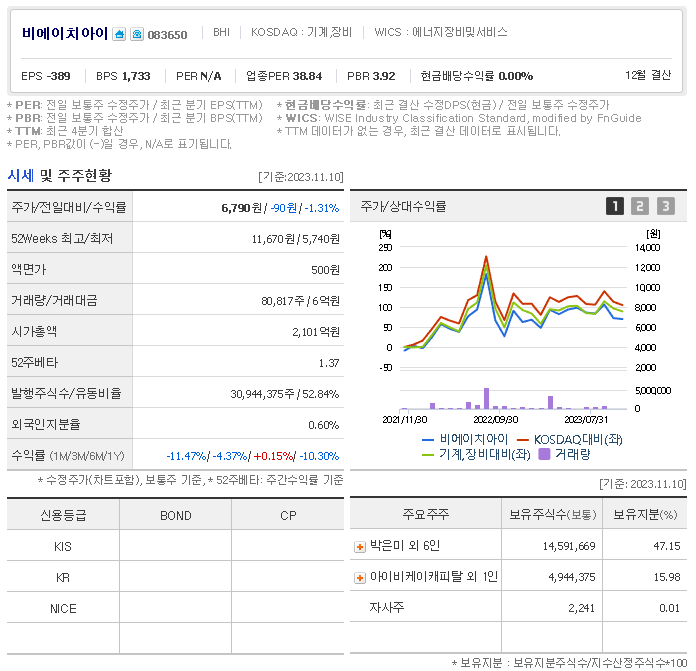Click the -11.47% one-month return
Viewport: 696px width, 671px height.
(x=186, y=456)
